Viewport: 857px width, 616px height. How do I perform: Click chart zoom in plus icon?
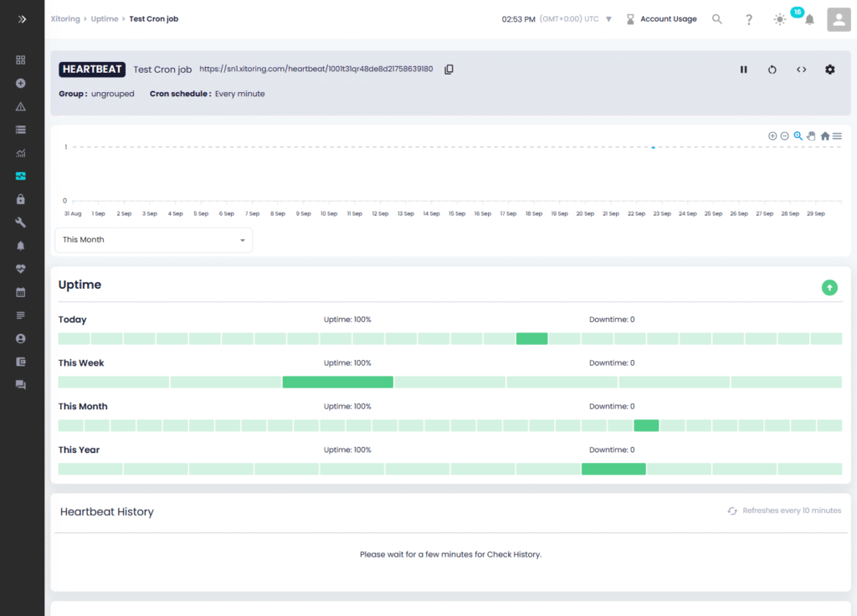coord(772,136)
